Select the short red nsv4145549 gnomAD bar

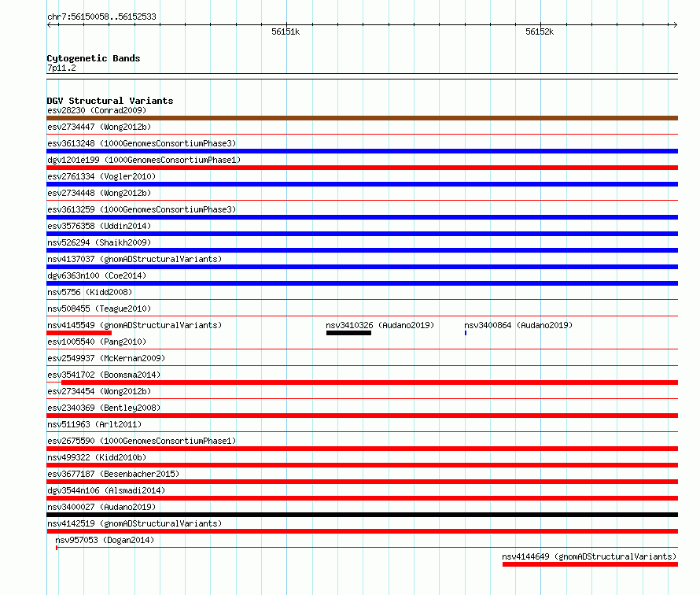coord(79,333)
